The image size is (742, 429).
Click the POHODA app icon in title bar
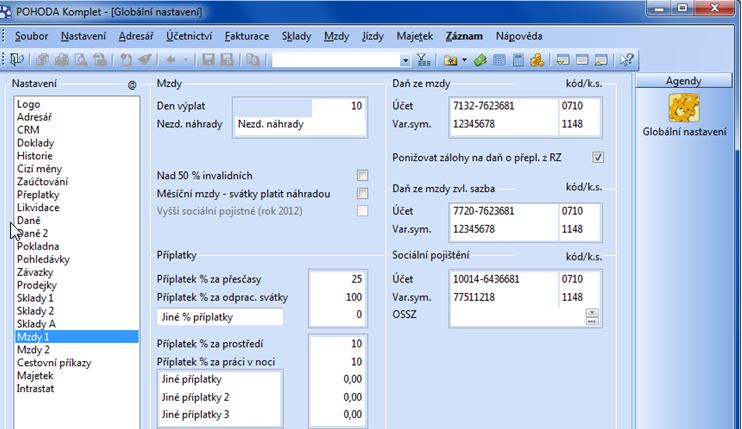[6, 11]
